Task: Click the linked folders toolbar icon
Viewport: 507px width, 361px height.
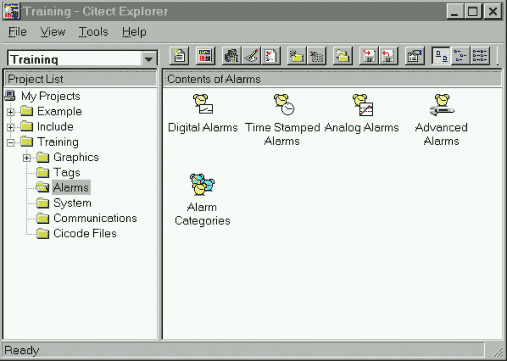Action: [343, 55]
